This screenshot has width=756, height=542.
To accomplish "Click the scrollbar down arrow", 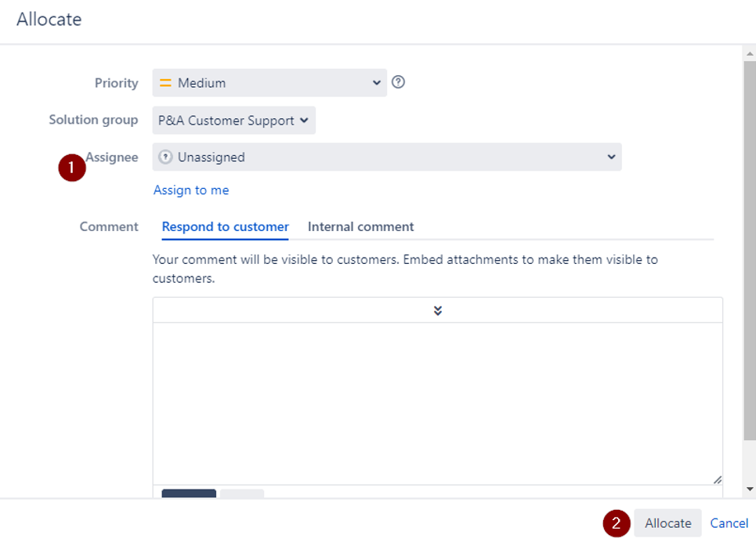I will click(750, 489).
